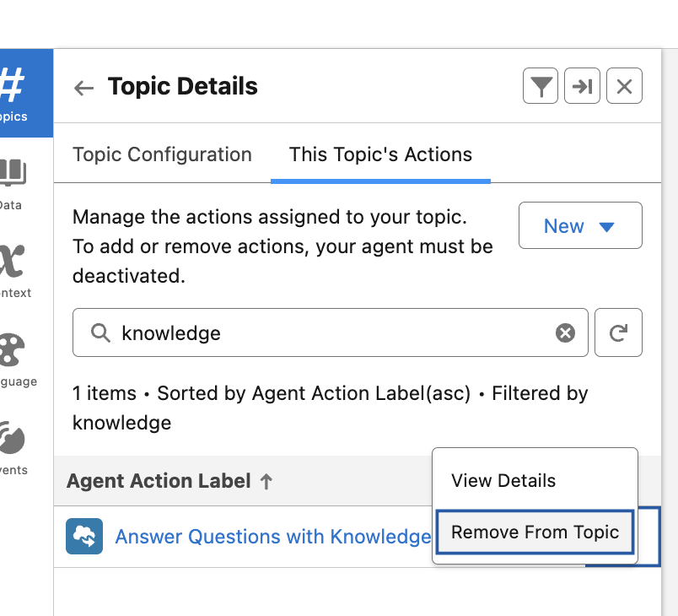The height and width of the screenshot is (616, 678).
Task: Expand the New dropdown button
Action: click(x=580, y=226)
